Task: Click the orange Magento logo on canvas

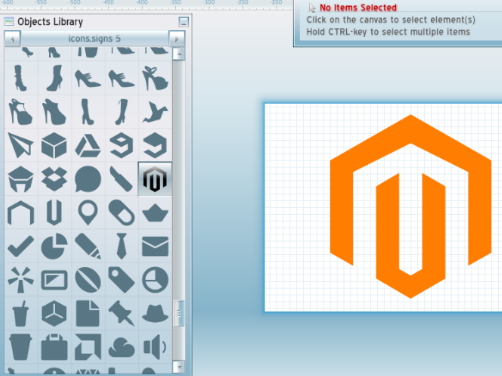Action: click(x=410, y=206)
